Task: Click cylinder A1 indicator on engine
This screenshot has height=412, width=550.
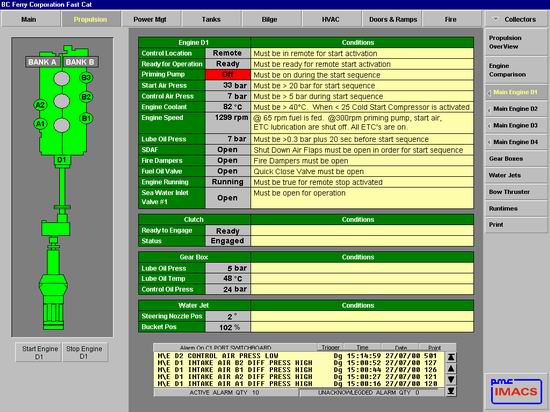Action: click(41, 124)
